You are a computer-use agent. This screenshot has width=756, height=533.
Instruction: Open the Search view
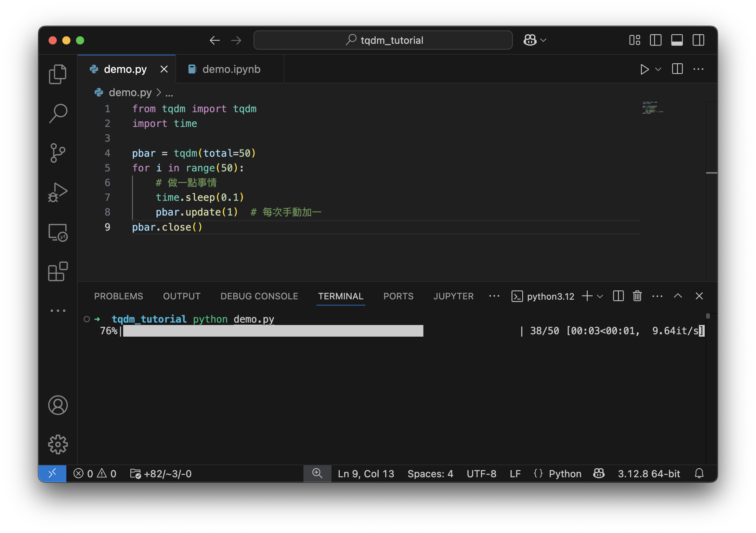(58, 113)
